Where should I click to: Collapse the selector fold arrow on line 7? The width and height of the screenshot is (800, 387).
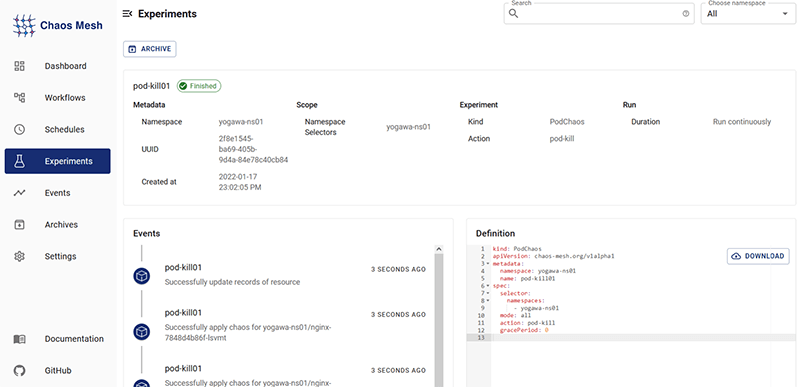click(x=488, y=293)
